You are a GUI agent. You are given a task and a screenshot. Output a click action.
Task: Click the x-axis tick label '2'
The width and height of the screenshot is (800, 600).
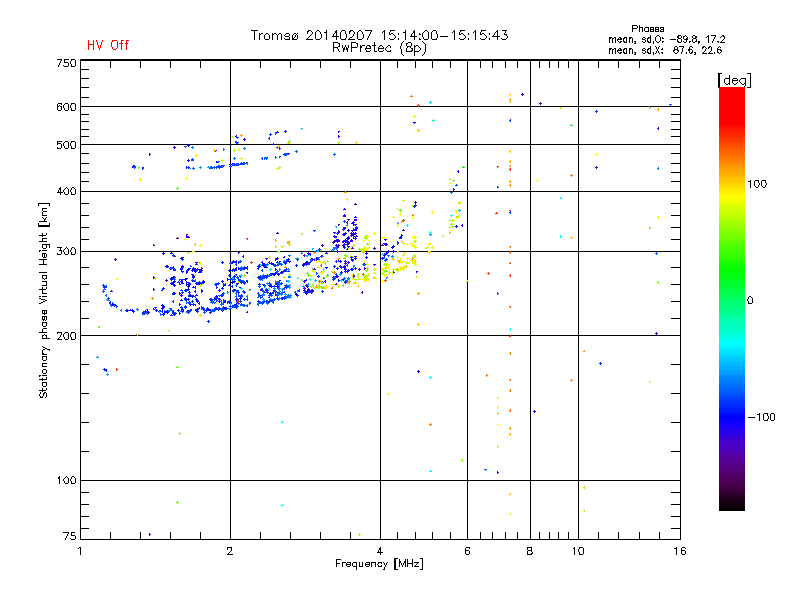(230, 551)
